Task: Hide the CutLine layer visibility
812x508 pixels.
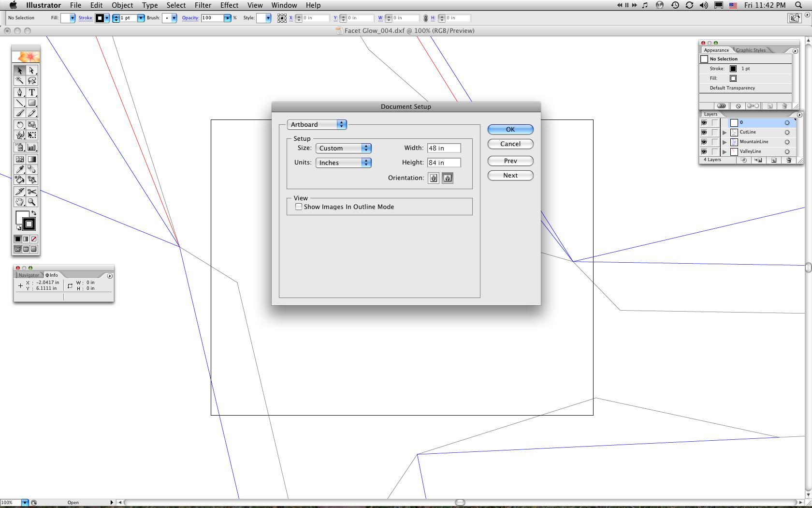Action: pos(704,132)
